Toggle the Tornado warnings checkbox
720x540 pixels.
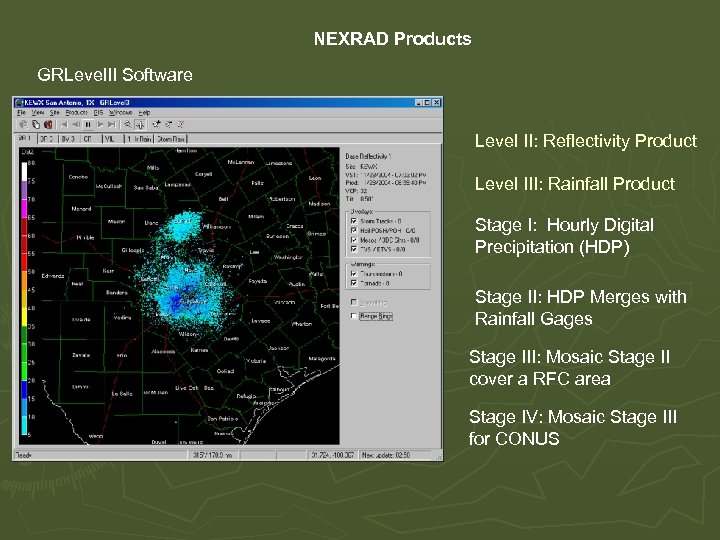tap(354, 283)
